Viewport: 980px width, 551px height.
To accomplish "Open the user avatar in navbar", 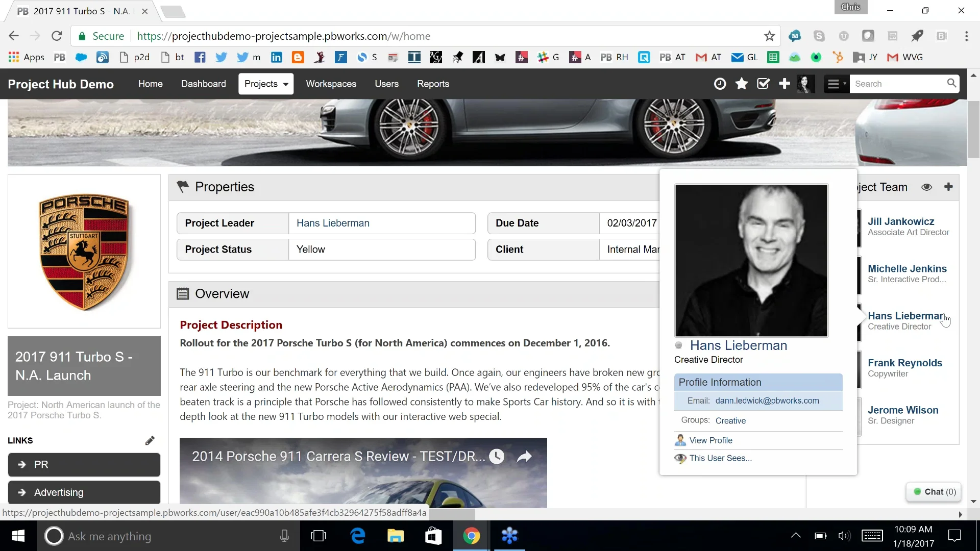I will pos(806,84).
